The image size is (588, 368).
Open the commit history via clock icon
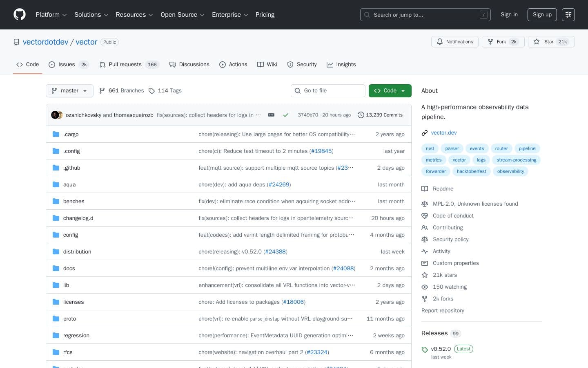point(361,115)
